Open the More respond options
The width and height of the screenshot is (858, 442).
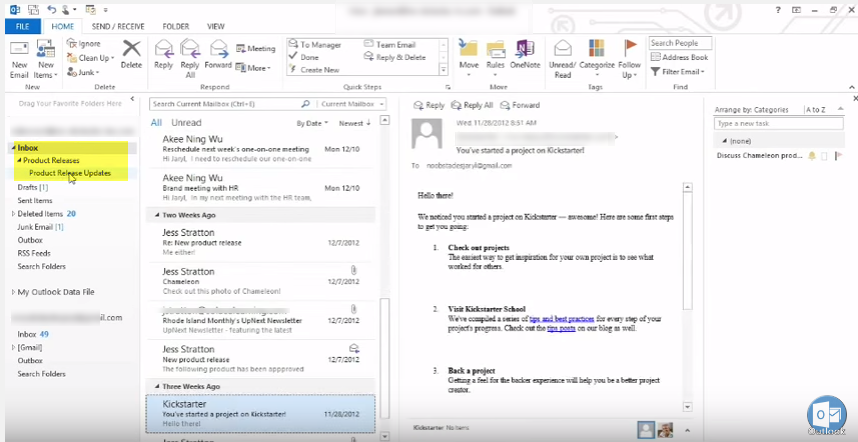tap(253, 68)
